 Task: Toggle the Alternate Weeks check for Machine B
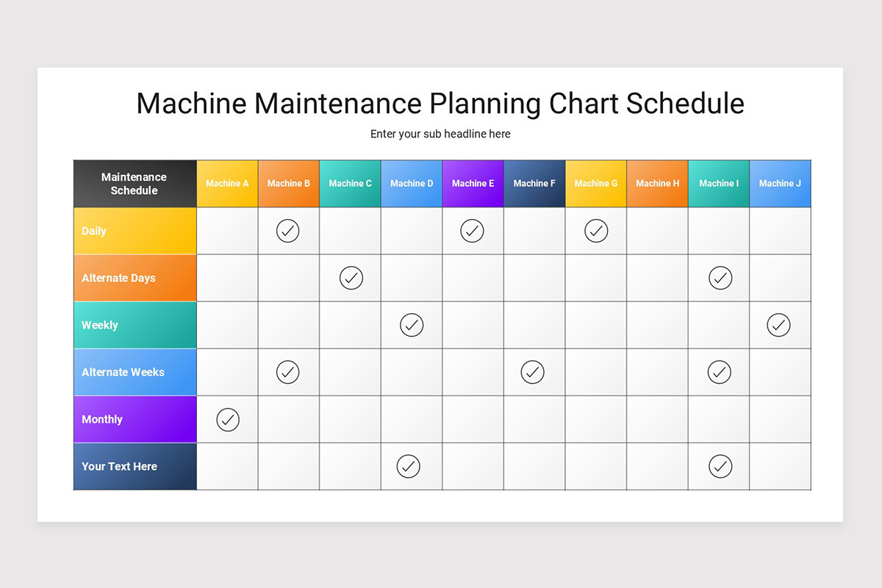click(x=288, y=372)
